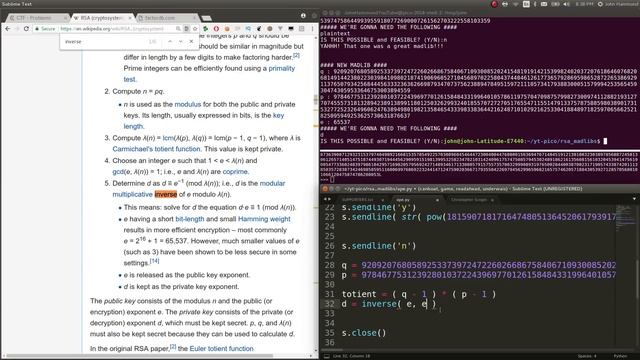Close the find-in-page bar
This screenshot has width=640, height=360.
pos(191,41)
